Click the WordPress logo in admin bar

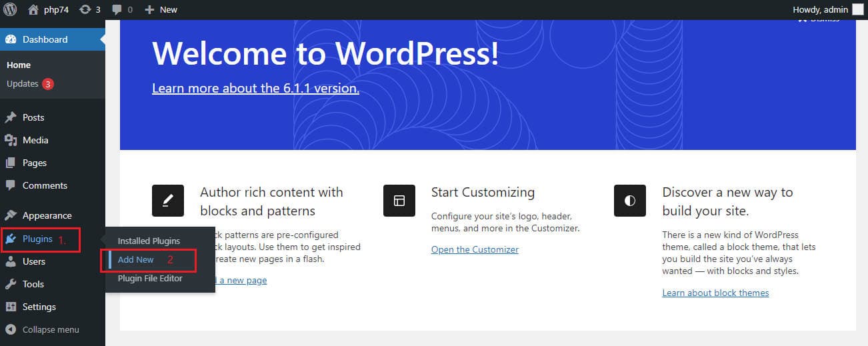11,10
